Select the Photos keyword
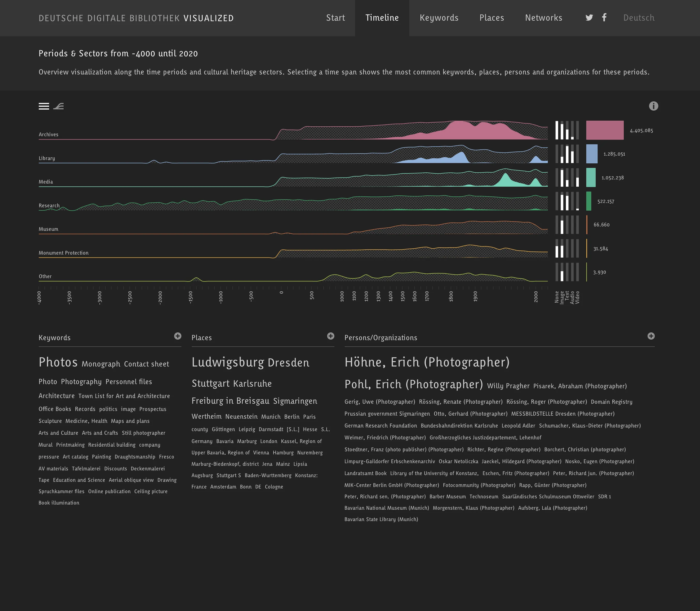 (58, 362)
